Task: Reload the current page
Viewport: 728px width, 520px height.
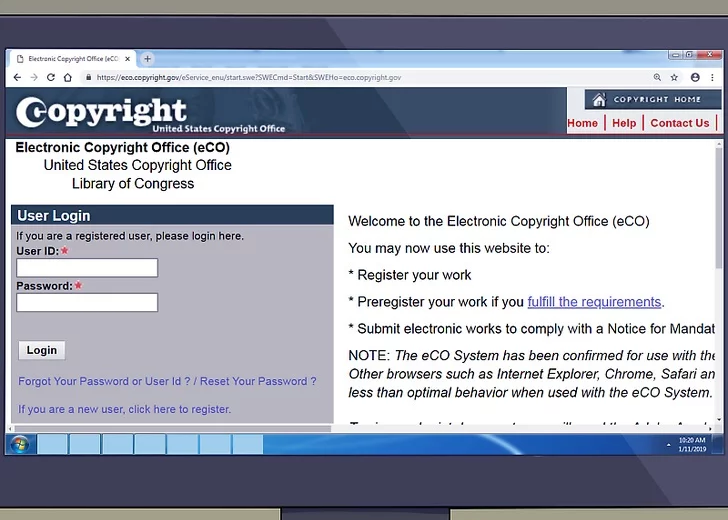Action: tap(51, 77)
